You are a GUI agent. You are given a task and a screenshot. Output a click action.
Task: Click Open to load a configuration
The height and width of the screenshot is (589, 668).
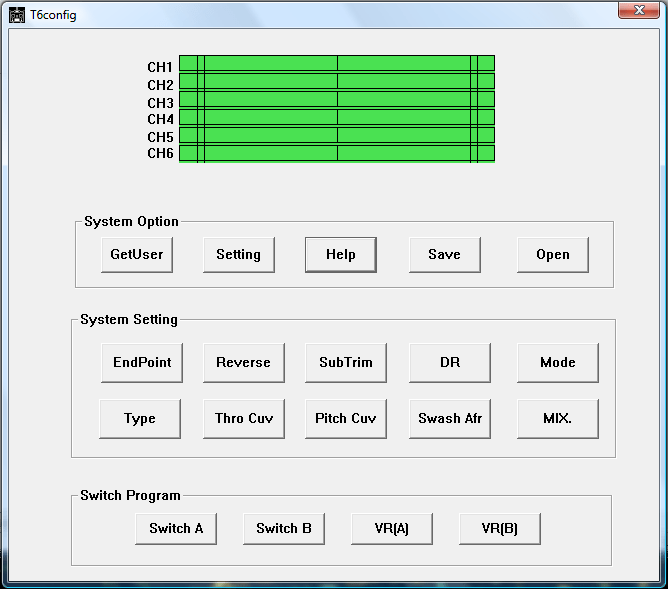point(553,255)
